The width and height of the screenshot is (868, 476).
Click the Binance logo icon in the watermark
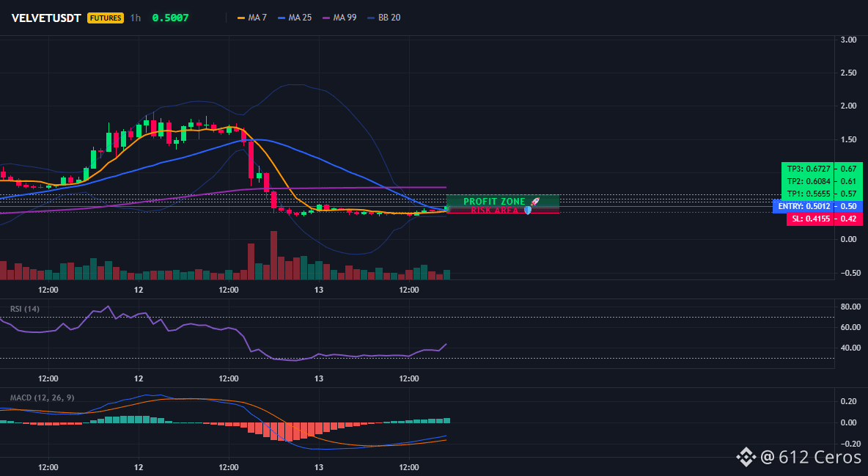click(x=745, y=457)
